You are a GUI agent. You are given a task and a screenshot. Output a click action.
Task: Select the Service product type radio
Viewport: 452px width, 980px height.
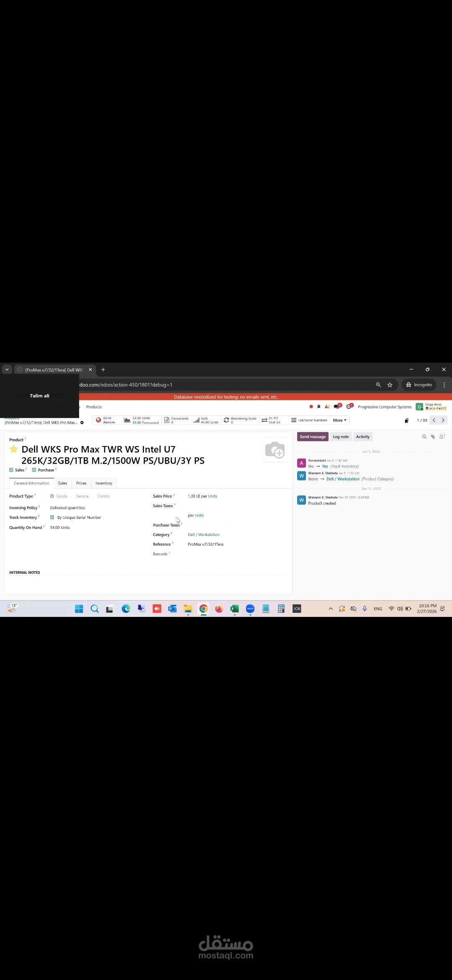pos(72,496)
